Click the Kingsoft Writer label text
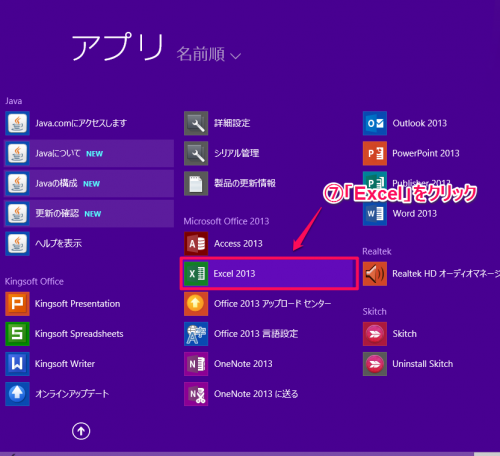 [65, 364]
